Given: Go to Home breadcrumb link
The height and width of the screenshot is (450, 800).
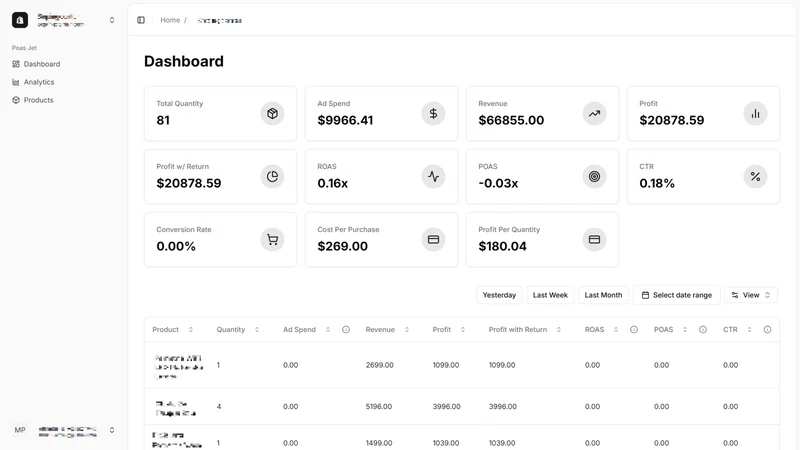Looking at the screenshot, I should coord(170,20).
